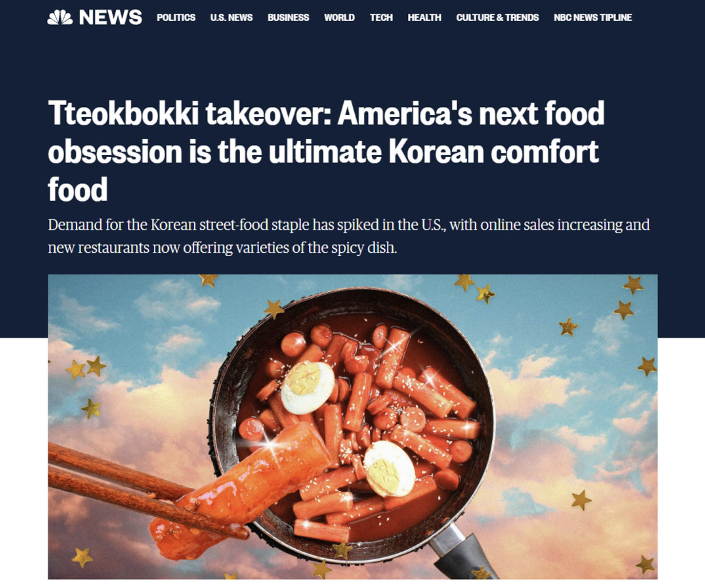Visit the Culture & Trends section
This screenshot has height=588, width=705.
click(498, 17)
